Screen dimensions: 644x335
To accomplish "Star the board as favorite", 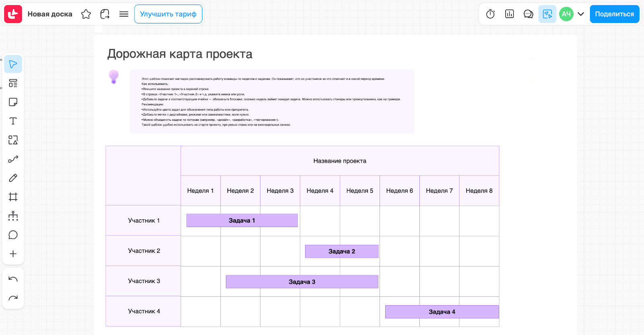I will (86, 14).
